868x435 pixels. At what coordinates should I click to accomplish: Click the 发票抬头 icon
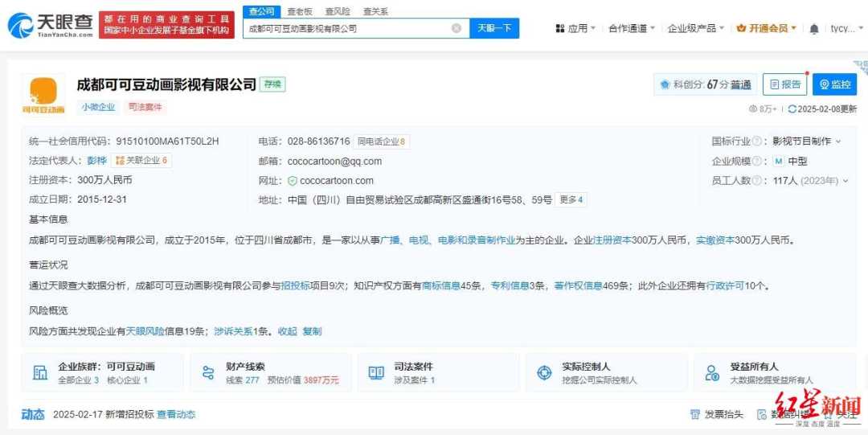[695, 415]
